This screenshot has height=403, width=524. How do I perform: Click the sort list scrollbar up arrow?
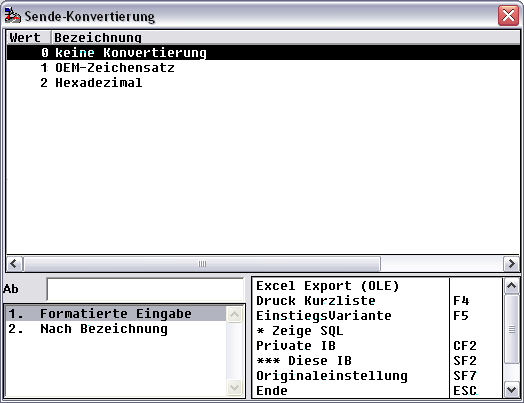(x=234, y=314)
